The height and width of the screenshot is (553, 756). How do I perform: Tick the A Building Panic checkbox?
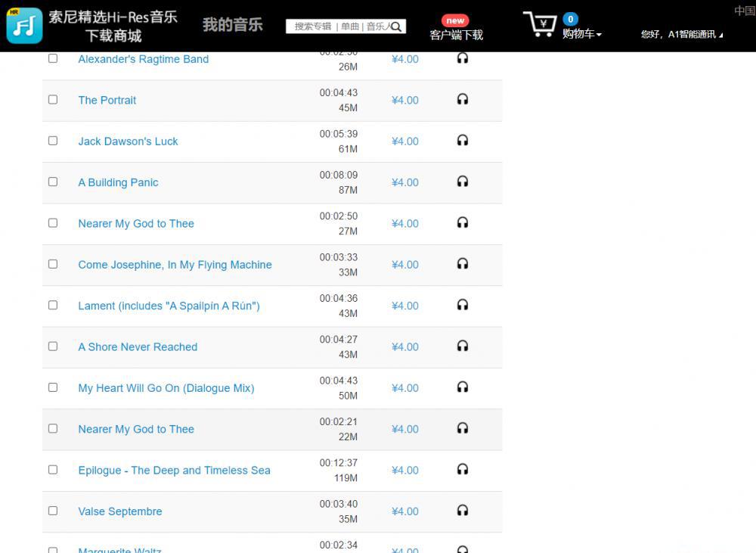click(x=53, y=182)
